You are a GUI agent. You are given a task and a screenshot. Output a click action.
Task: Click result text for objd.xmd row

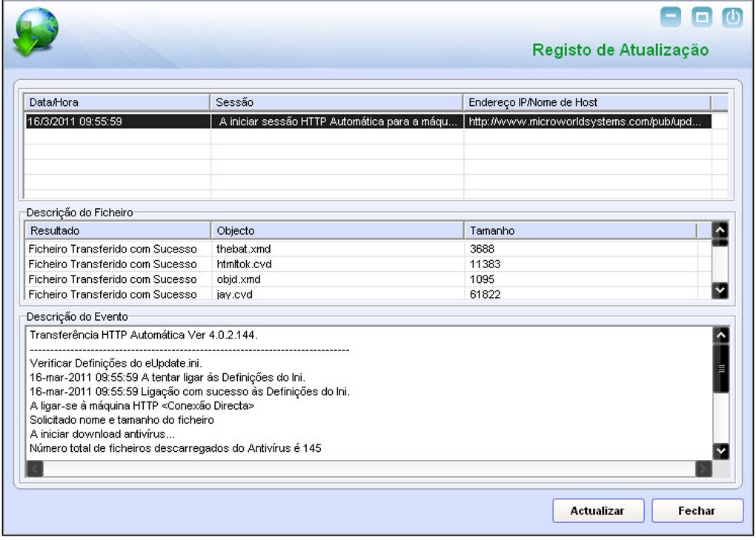click(x=113, y=279)
